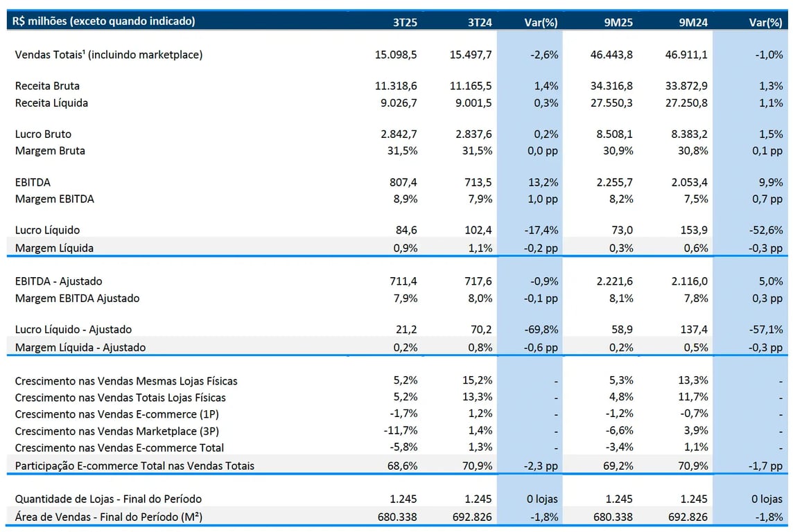The image size is (793, 532).
Task: Select the Margem Líquida row label
Action: pyautogui.click(x=54, y=247)
